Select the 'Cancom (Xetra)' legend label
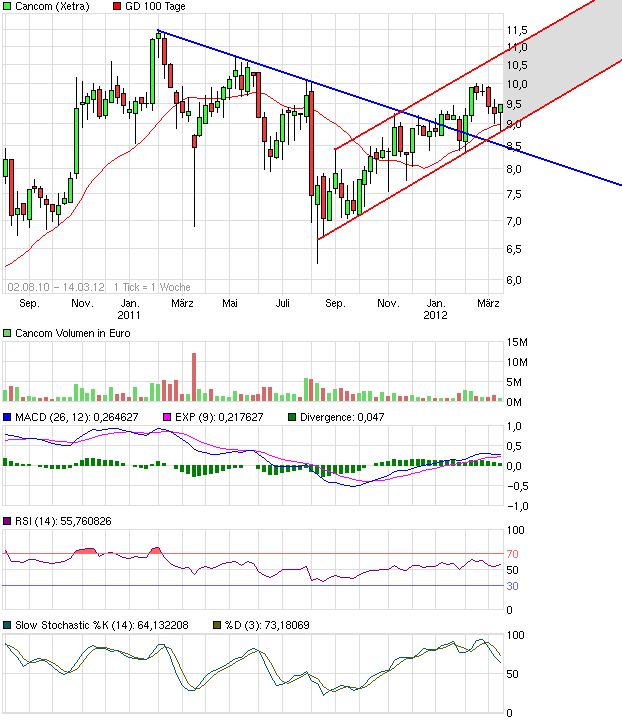The image size is (622, 722). point(52,6)
